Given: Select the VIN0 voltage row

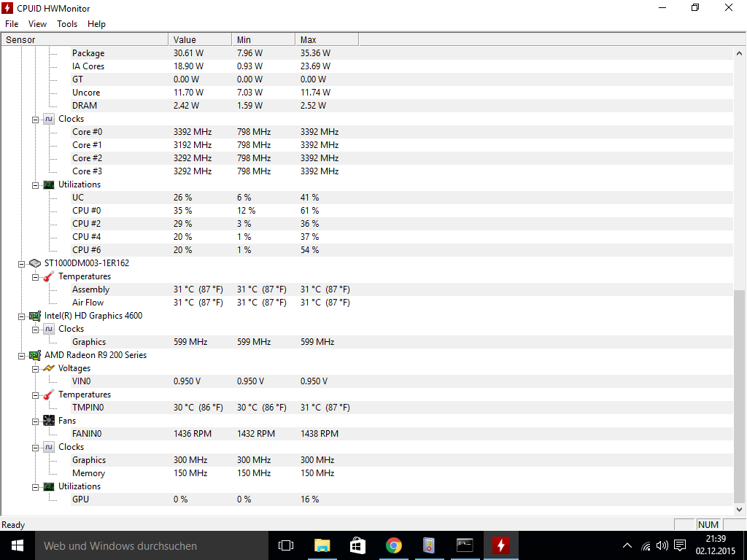Looking at the screenshot, I should 402,381.
